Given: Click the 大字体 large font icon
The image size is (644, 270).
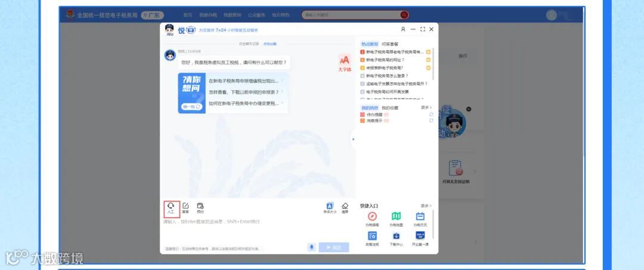Looking at the screenshot, I should click(345, 63).
